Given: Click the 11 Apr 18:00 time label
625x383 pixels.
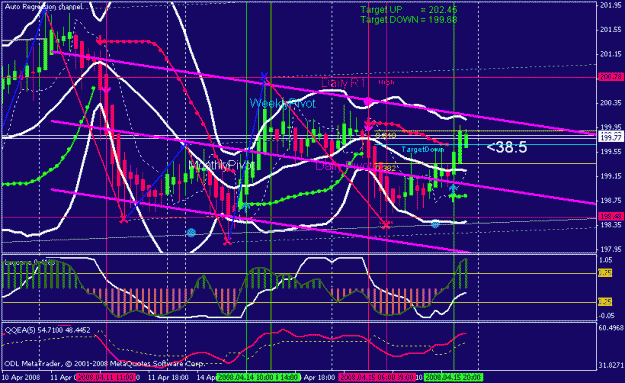Looking at the screenshot, I should [168, 377].
